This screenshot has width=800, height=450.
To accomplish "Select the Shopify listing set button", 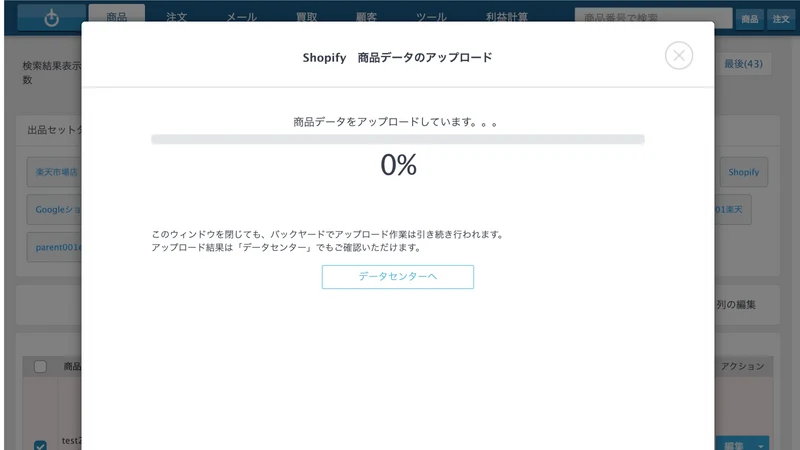I will tap(743, 172).
